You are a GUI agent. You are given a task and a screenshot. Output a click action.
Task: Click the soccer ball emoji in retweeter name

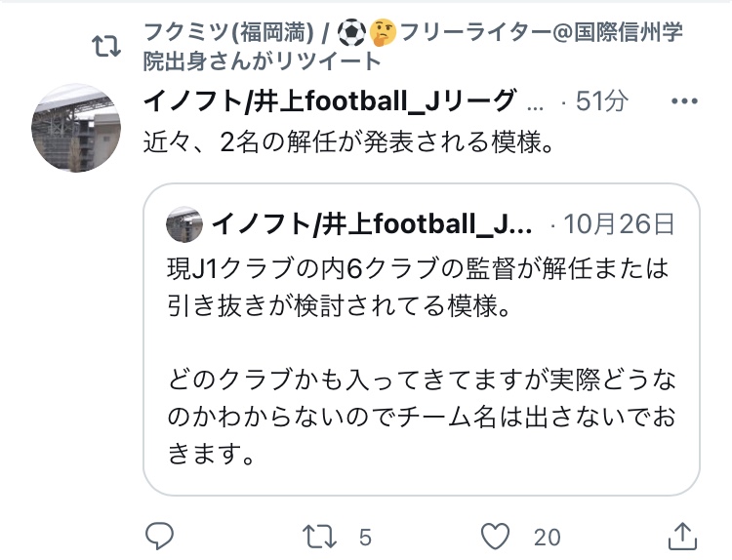(350, 32)
